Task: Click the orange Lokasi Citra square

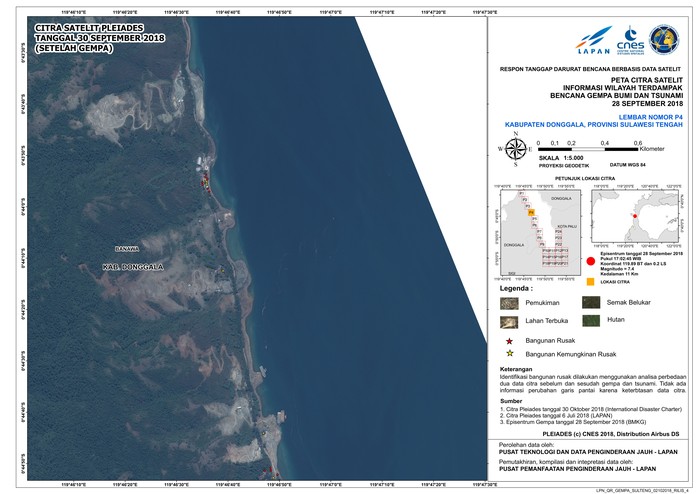Action: pos(590,282)
